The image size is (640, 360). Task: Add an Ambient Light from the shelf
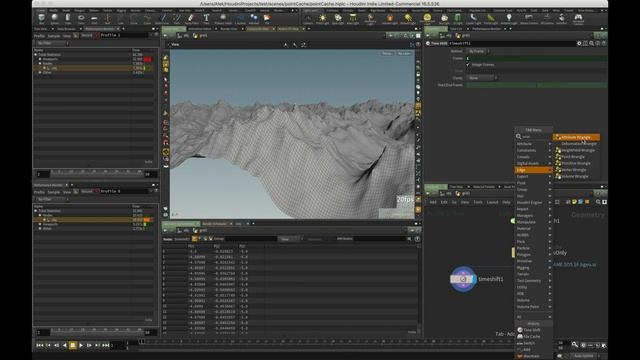pos(509,18)
